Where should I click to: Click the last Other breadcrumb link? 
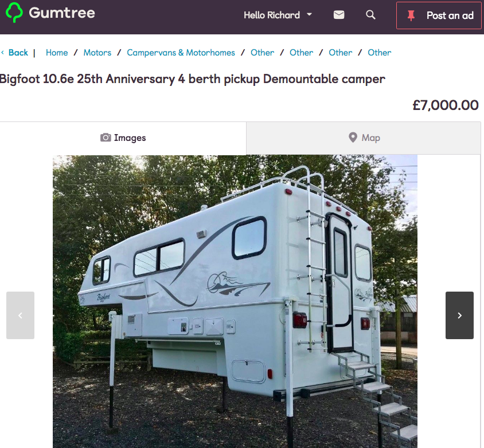point(380,52)
